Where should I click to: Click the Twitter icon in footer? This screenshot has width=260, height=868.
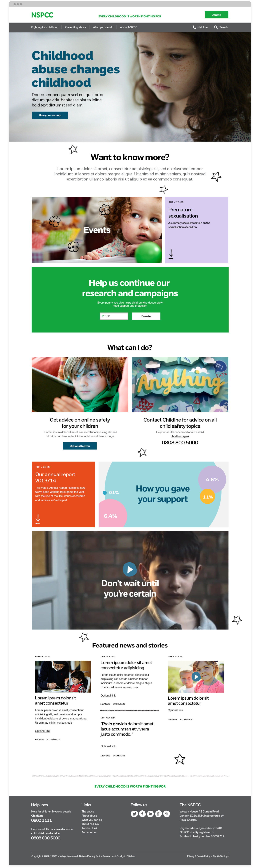[x=134, y=814]
